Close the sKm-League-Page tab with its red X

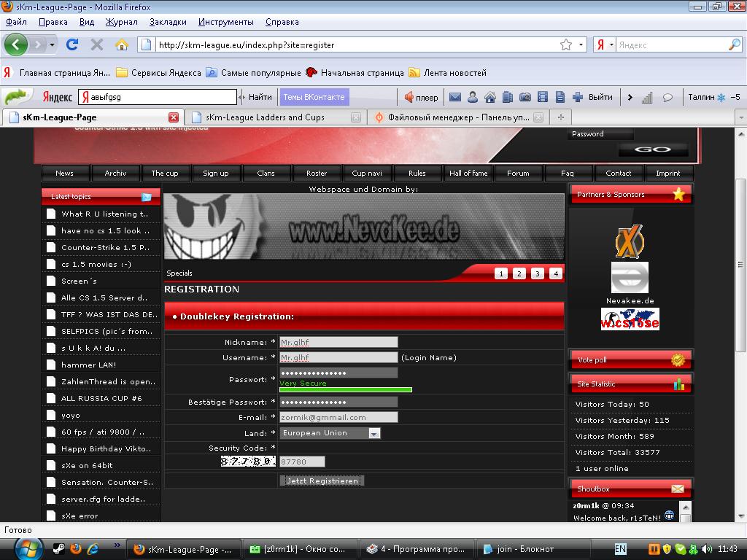click(174, 117)
